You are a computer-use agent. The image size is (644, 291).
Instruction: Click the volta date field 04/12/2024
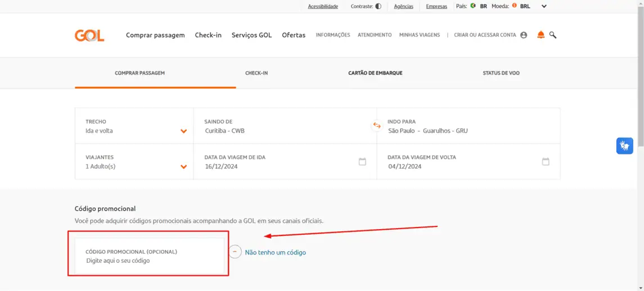(469, 162)
